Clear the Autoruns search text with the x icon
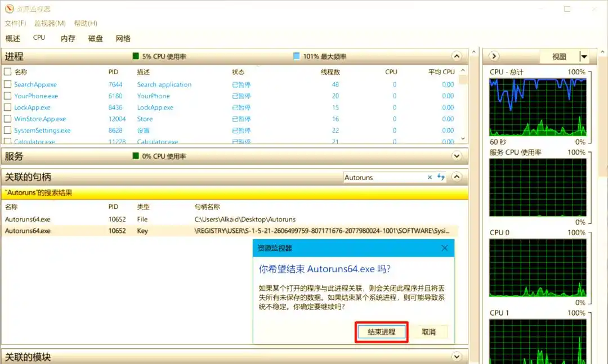This screenshot has height=364, width=608. (430, 177)
